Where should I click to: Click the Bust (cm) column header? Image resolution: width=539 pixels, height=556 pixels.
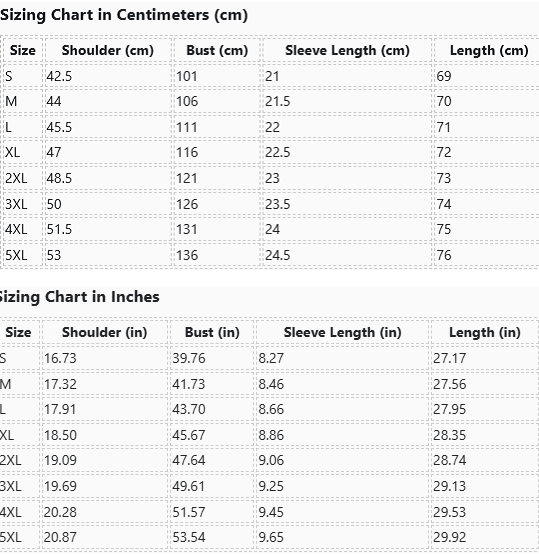point(217,50)
